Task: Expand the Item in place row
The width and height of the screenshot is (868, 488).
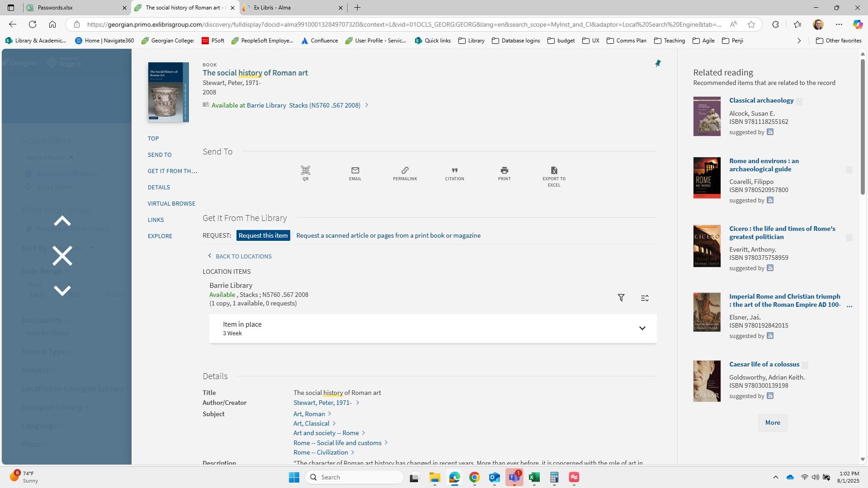Action: 433,328
